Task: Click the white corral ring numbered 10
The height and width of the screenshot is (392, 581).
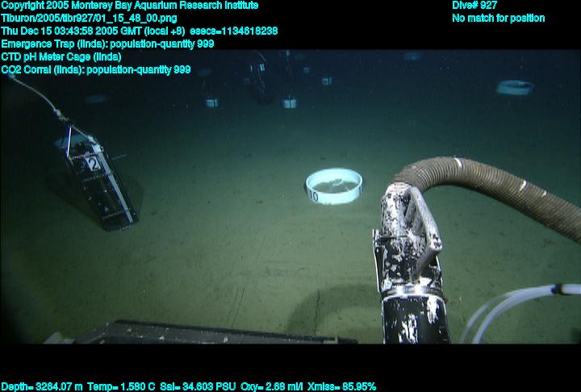Action: click(334, 186)
